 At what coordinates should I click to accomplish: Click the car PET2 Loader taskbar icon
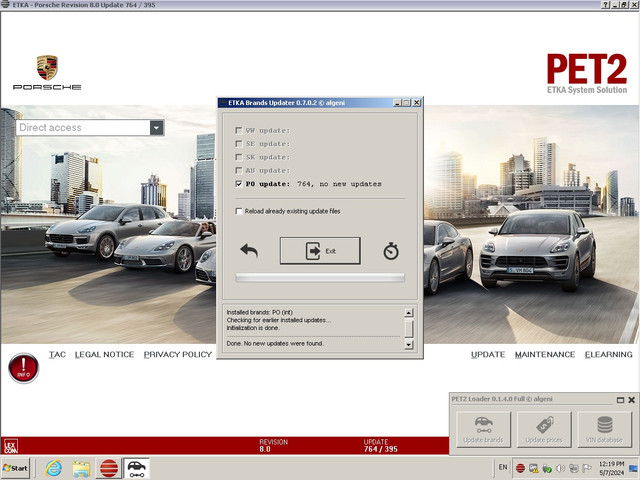(136, 468)
